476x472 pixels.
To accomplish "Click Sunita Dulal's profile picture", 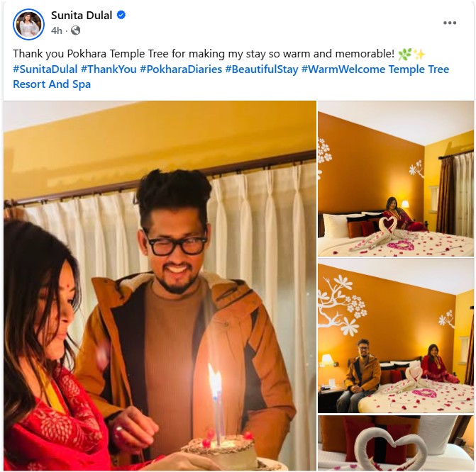I will tap(28, 24).
